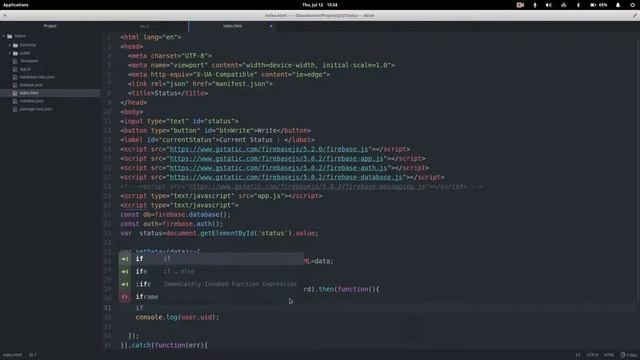The image size is (640, 360).
Task: Click the files indicator in status bar
Action: (629, 355)
